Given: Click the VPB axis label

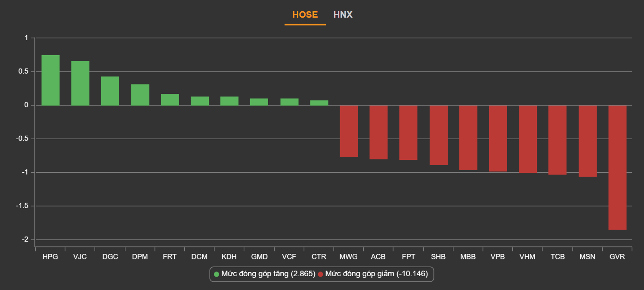Looking at the screenshot, I should [x=498, y=257].
